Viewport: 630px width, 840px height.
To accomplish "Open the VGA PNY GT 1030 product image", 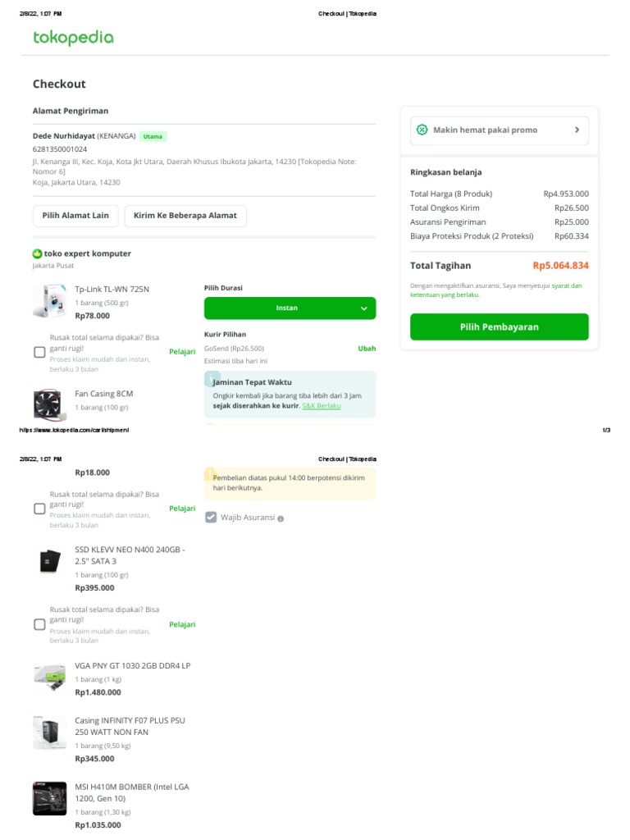I will click(x=49, y=678).
